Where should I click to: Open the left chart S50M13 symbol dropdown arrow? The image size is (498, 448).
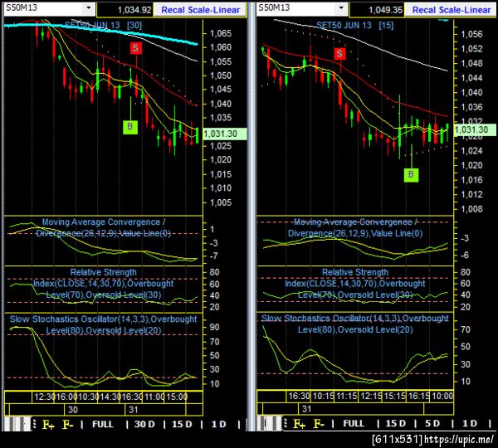(x=89, y=7)
